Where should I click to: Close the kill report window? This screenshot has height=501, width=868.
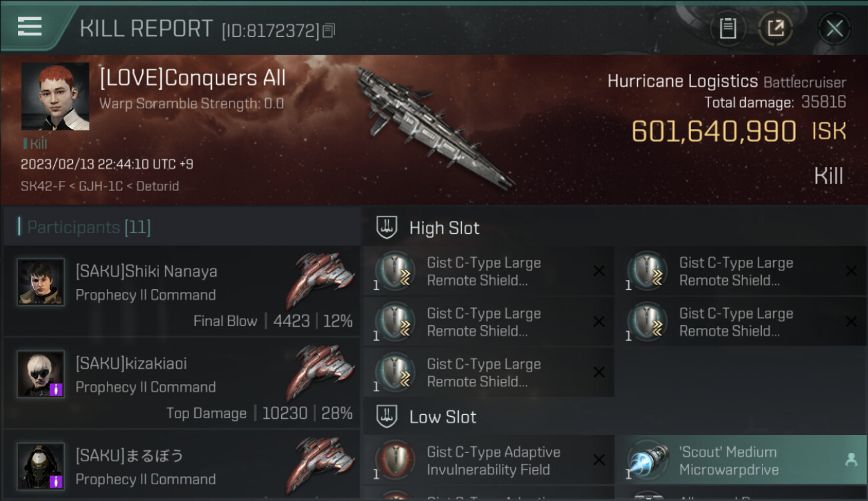pos(834,28)
